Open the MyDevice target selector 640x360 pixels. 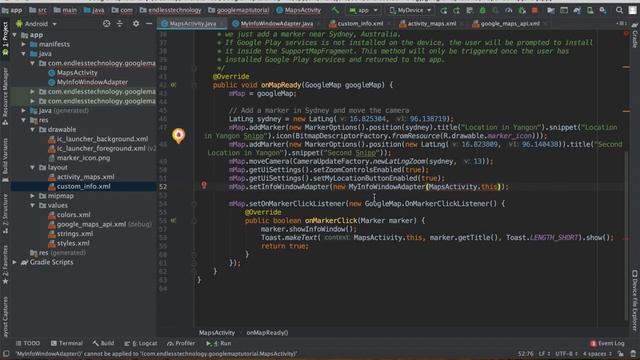point(409,10)
